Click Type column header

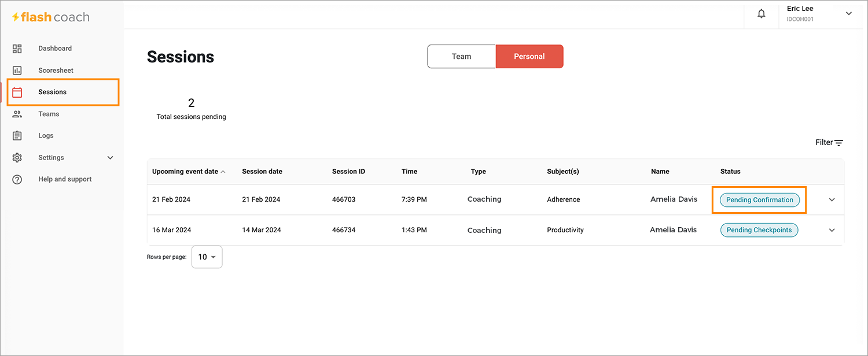[x=479, y=172]
